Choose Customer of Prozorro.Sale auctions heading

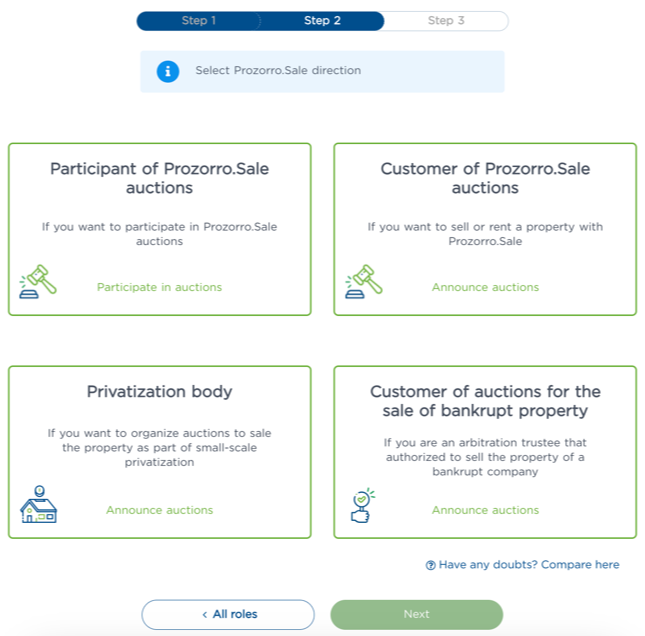point(485,178)
